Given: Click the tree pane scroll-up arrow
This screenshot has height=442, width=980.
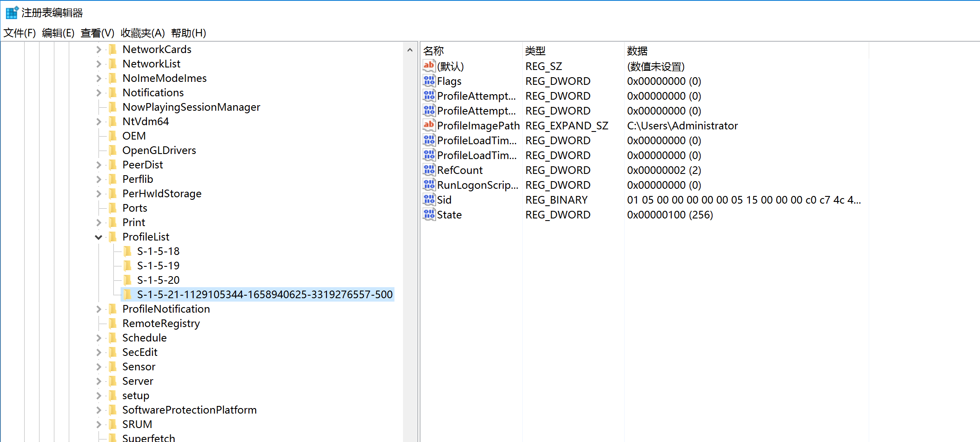Looking at the screenshot, I should [410, 50].
